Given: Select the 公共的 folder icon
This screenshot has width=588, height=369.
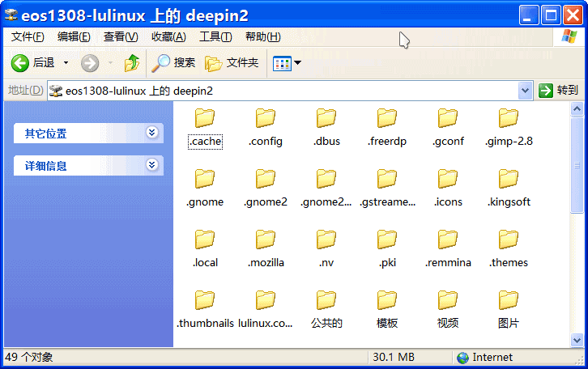Looking at the screenshot, I should pos(326,300).
